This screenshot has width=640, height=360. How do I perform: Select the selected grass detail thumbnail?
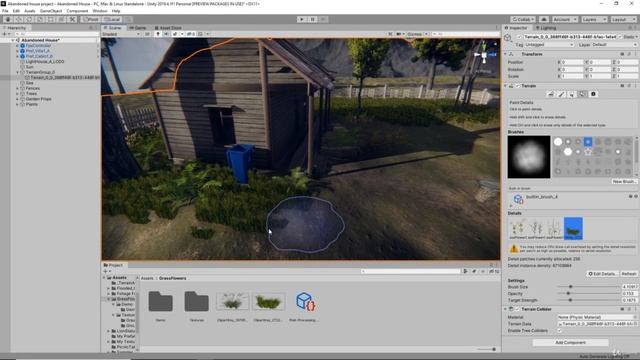[573, 228]
